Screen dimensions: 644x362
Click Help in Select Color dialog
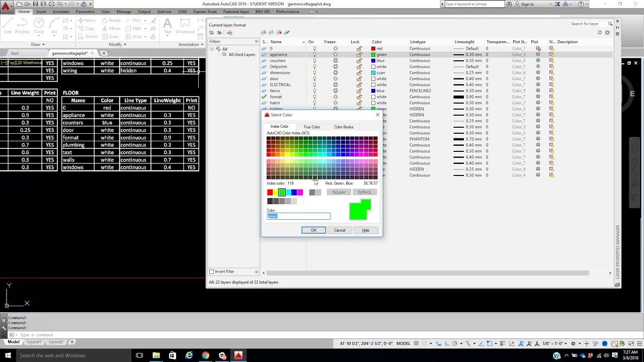pos(366,230)
